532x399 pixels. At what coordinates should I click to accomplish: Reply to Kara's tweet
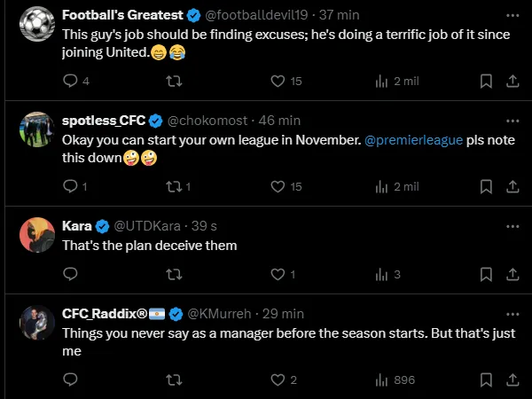[x=72, y=275]
